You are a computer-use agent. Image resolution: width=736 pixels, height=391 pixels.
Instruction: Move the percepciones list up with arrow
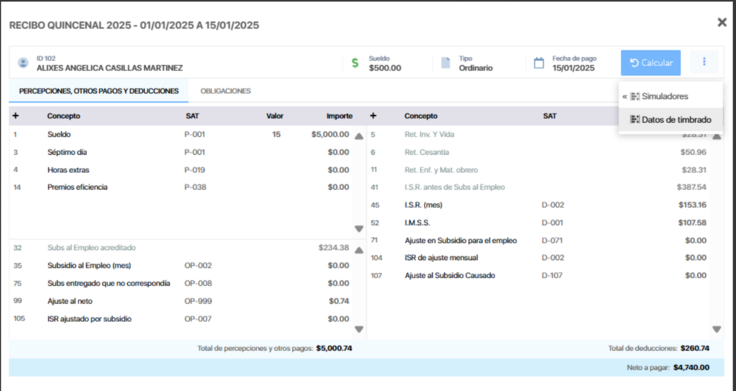coord(359,137)
